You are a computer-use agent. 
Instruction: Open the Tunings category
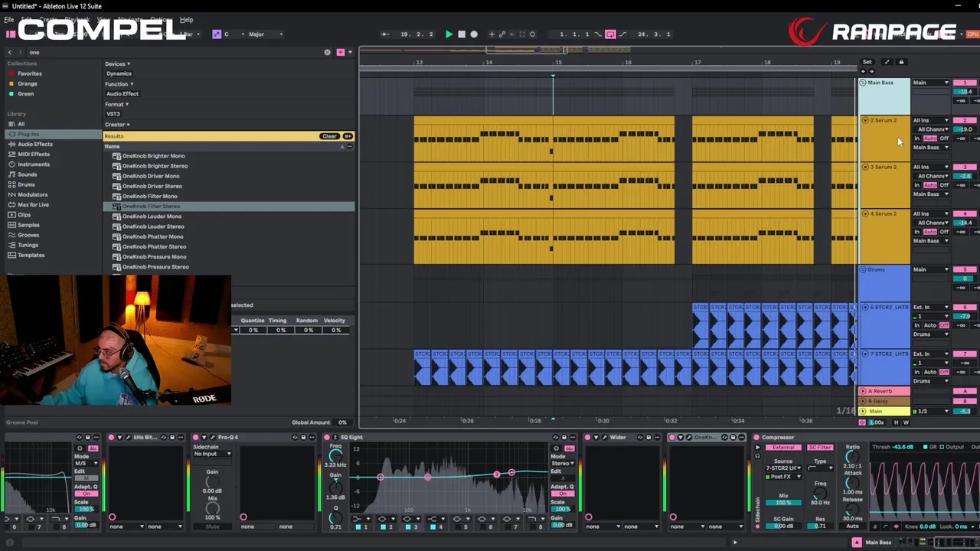[28, 245]
